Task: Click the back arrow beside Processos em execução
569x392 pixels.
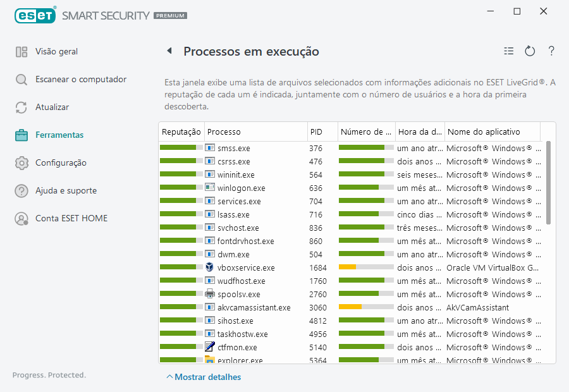Action: (169, 51)
